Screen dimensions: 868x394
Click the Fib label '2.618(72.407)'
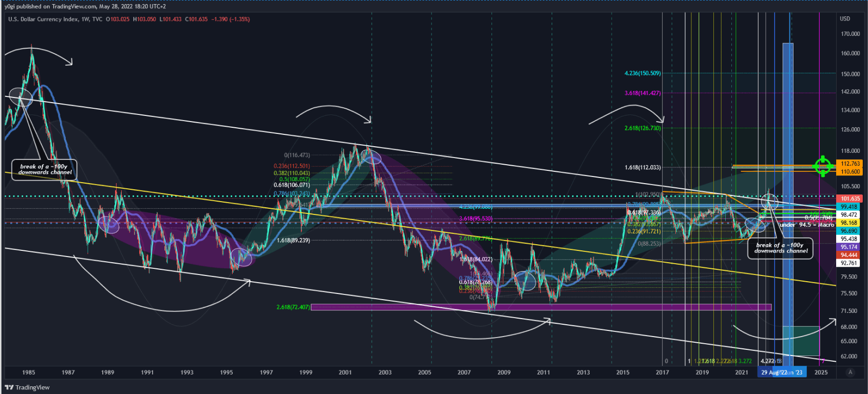pos(293,307)
